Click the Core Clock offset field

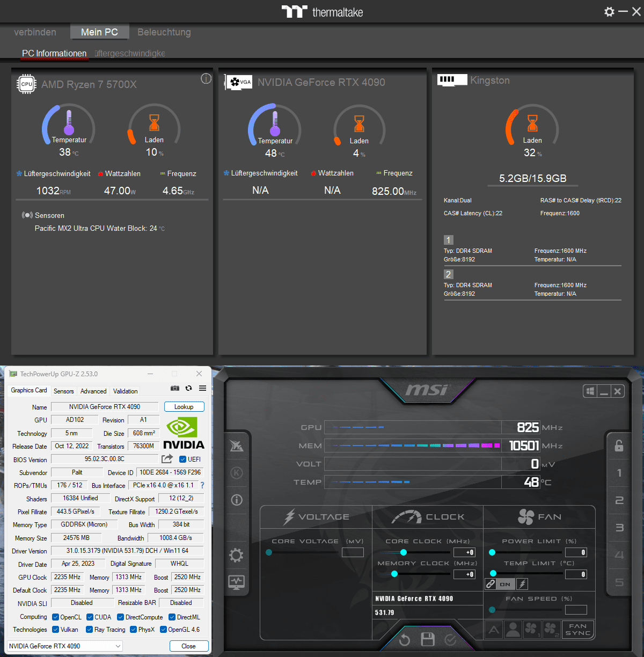[x=465, y=552]
